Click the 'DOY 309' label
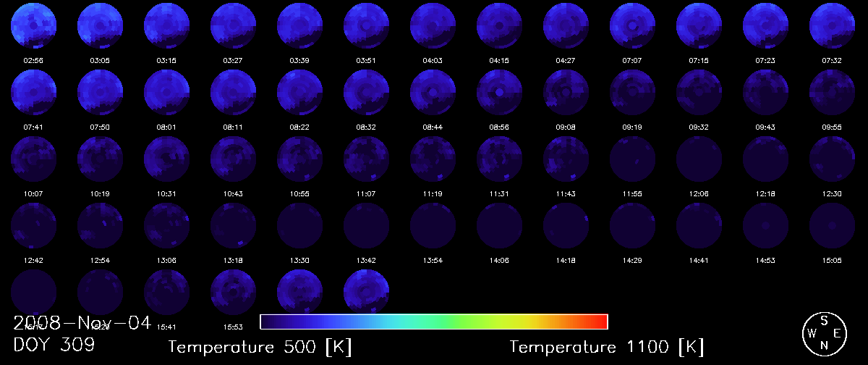This screenshot has height=365, width=868. pyautogui.click(x=54, y=345)
